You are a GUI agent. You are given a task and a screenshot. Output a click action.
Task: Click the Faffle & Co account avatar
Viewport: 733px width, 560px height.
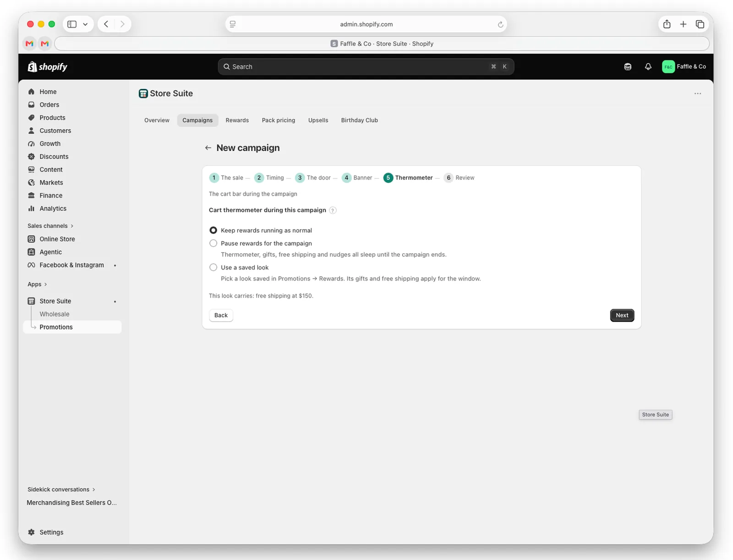[x=668, y=67]
